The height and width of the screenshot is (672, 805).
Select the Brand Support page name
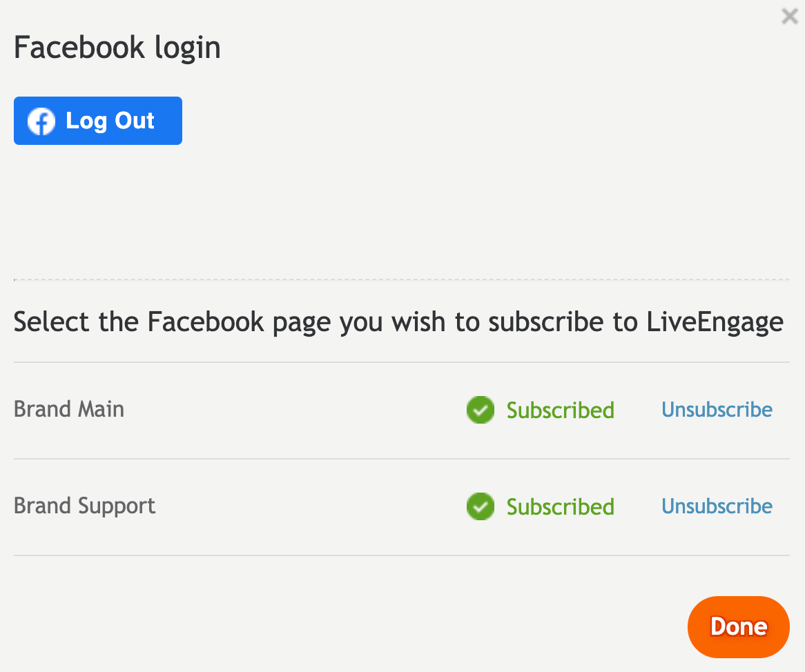point(84,506)
